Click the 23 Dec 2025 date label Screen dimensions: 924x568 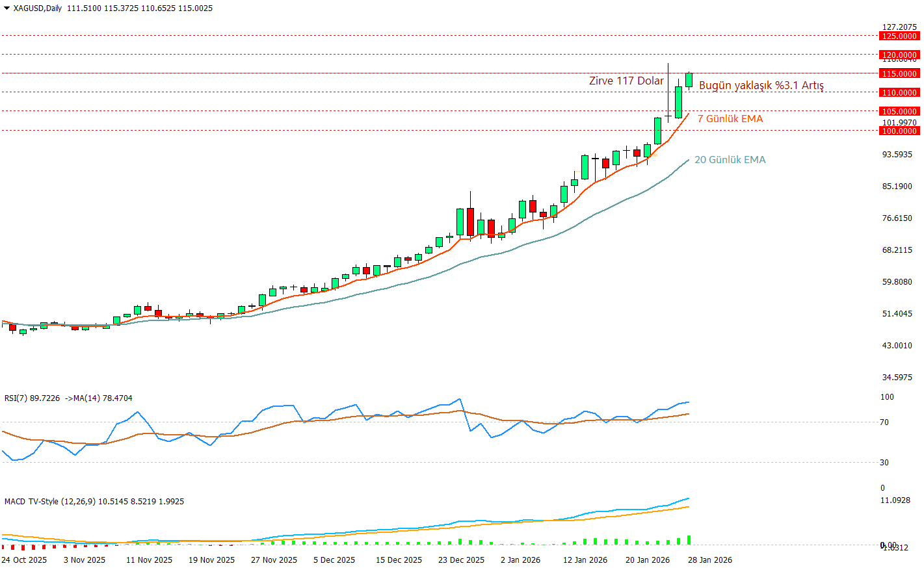point(461,560)
